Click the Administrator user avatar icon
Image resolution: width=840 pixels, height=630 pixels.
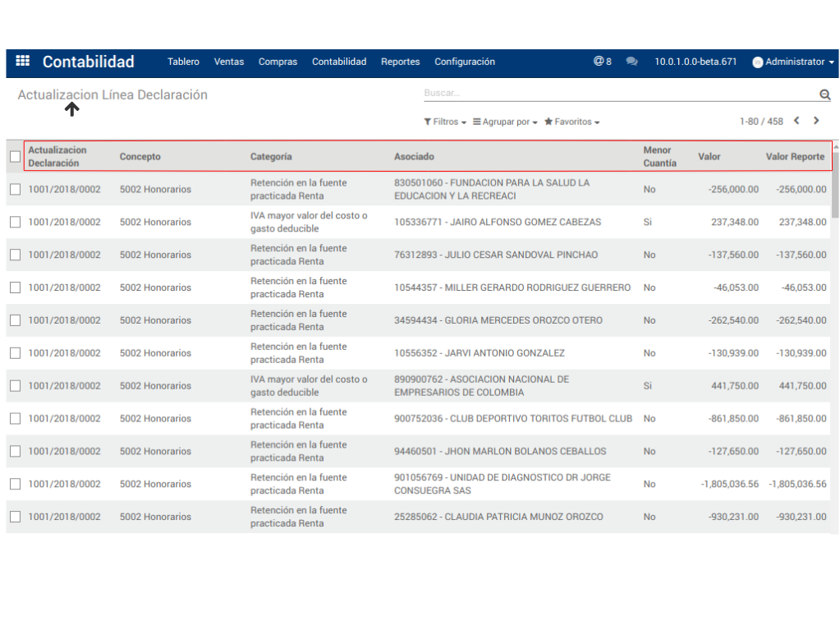tap(757, 62)
